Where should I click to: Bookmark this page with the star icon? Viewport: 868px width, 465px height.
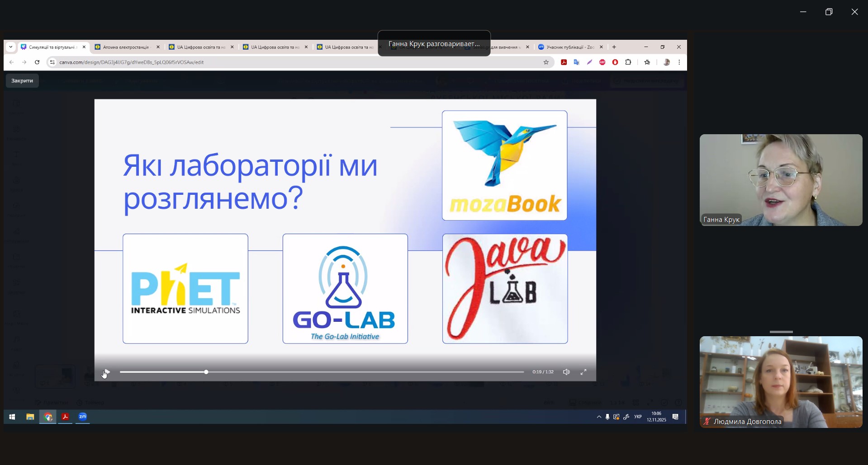pos(546,62)
